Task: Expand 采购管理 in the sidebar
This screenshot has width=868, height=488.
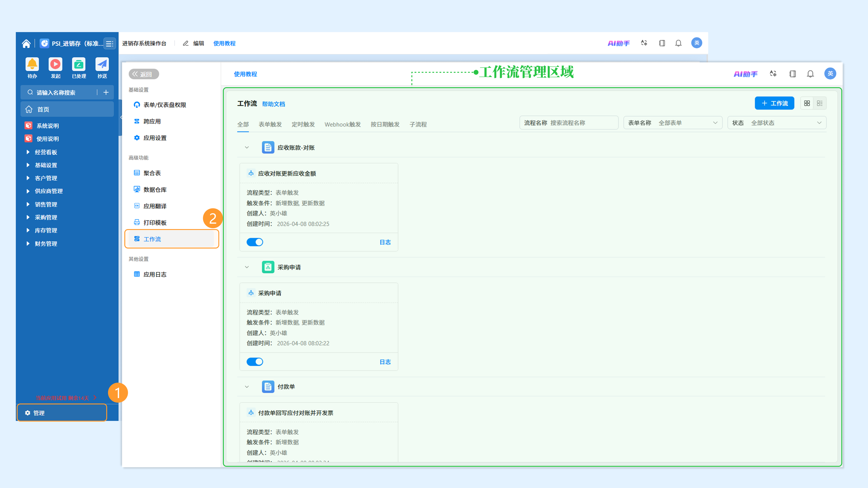Action: tap(28, 217)
